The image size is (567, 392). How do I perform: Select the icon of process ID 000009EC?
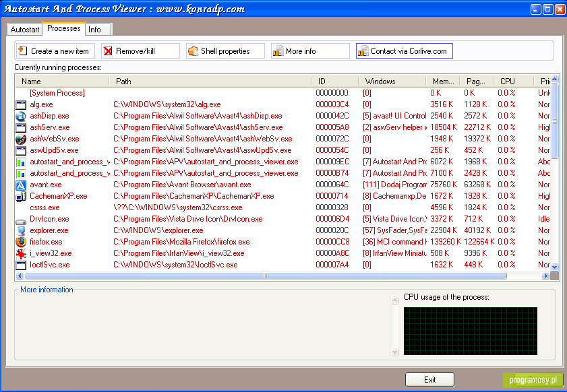point(21,162)
